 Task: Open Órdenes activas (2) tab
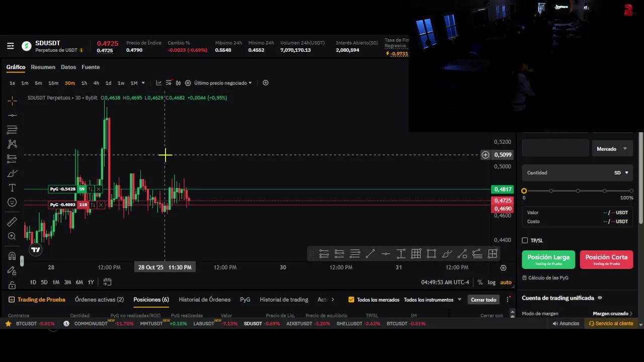point(99,300)
